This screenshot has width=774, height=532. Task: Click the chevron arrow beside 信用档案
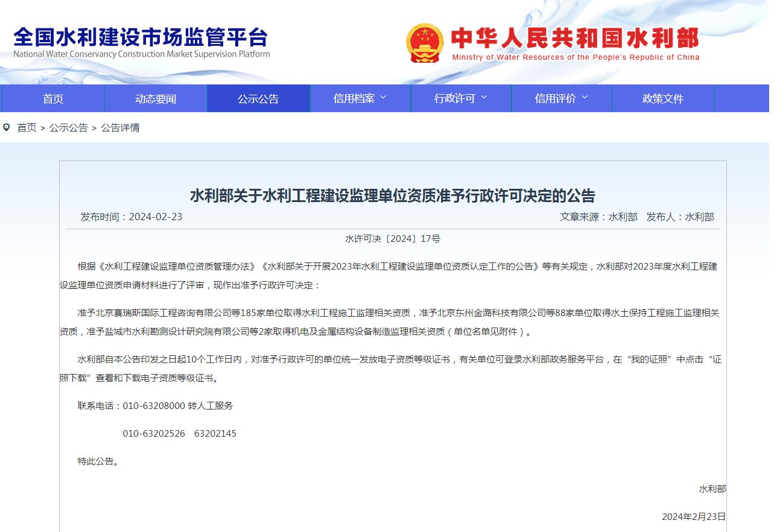coord(383,98)
